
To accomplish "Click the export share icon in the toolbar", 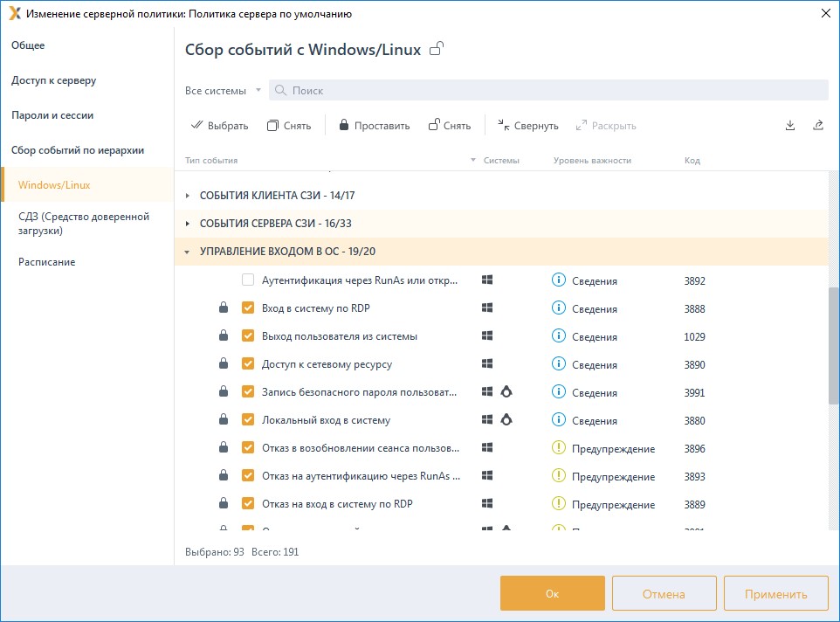I will [818, 125].
